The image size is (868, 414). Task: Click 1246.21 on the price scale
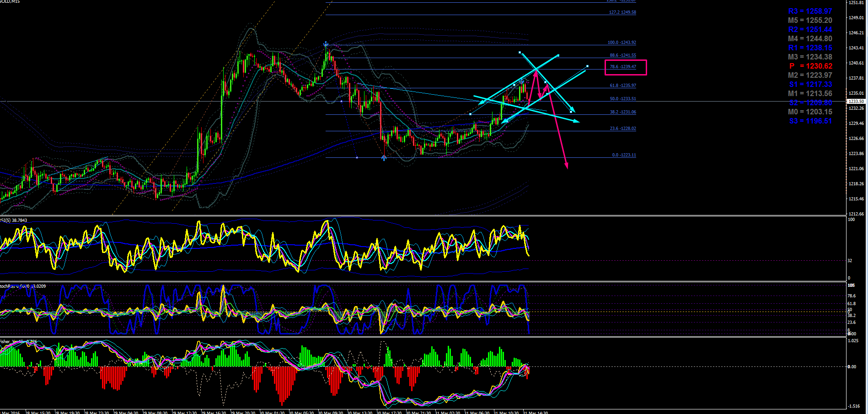856,33
